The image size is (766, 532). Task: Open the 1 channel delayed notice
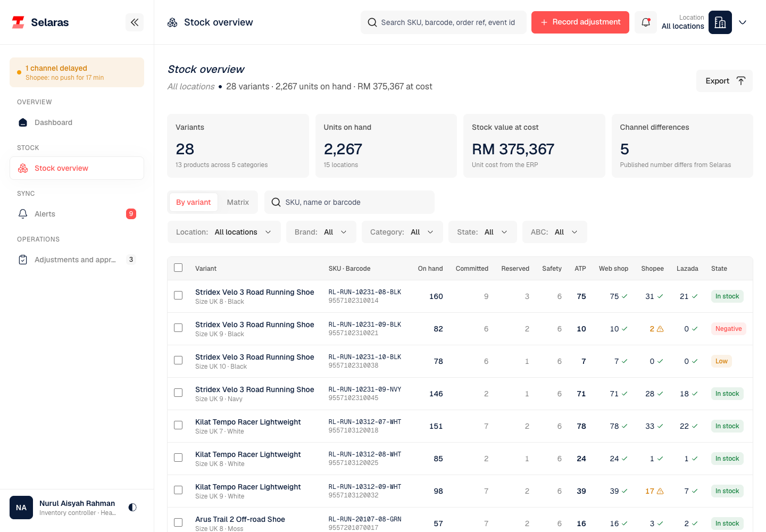[77, 72]
